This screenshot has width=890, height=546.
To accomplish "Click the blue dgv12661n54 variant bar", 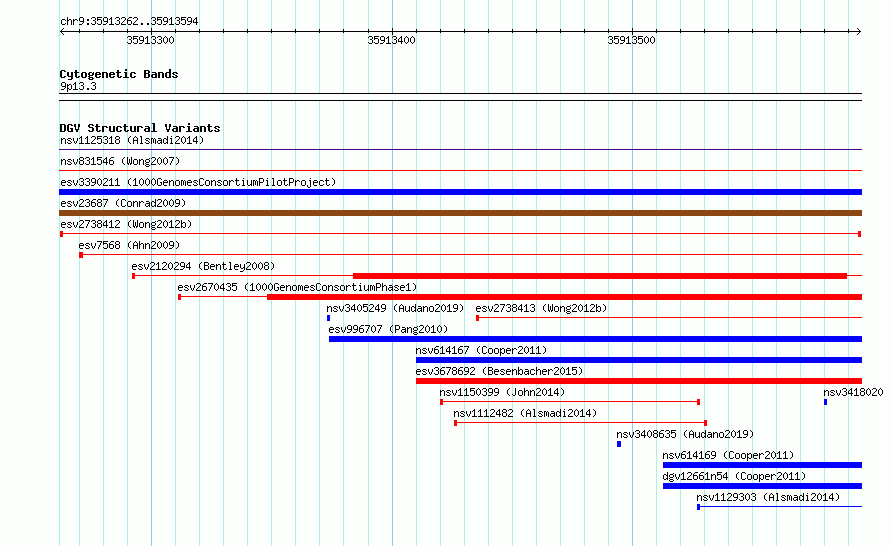I will (x=762, y=486).
